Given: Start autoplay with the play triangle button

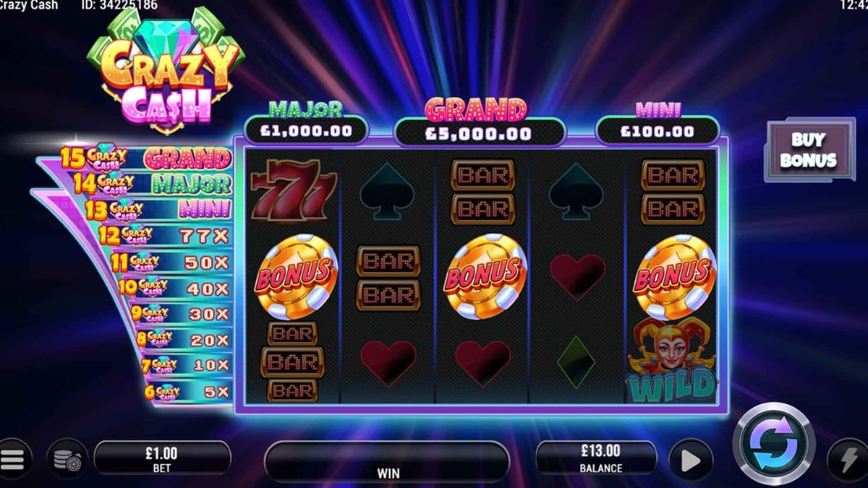Looking at the screenshot, I should (x=690, y=460).
